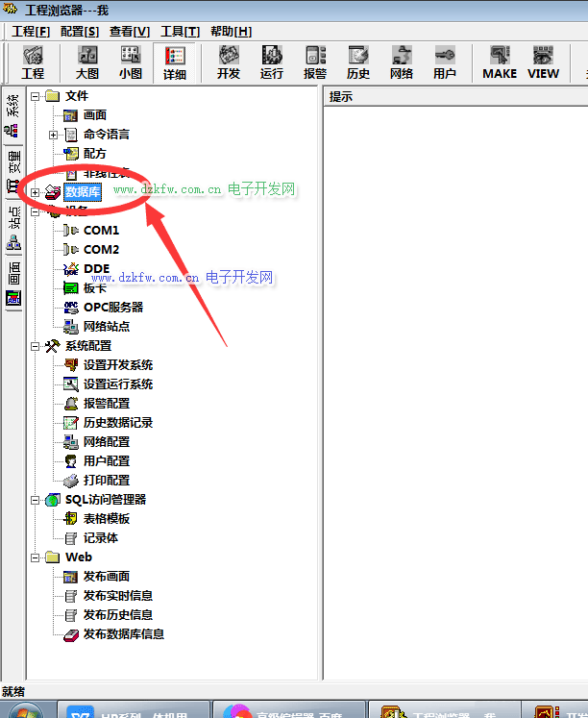The width and height of the screenshot is (588, 718).
Task: Click the 历史 history toolbar icon
Action: (358, 62)
